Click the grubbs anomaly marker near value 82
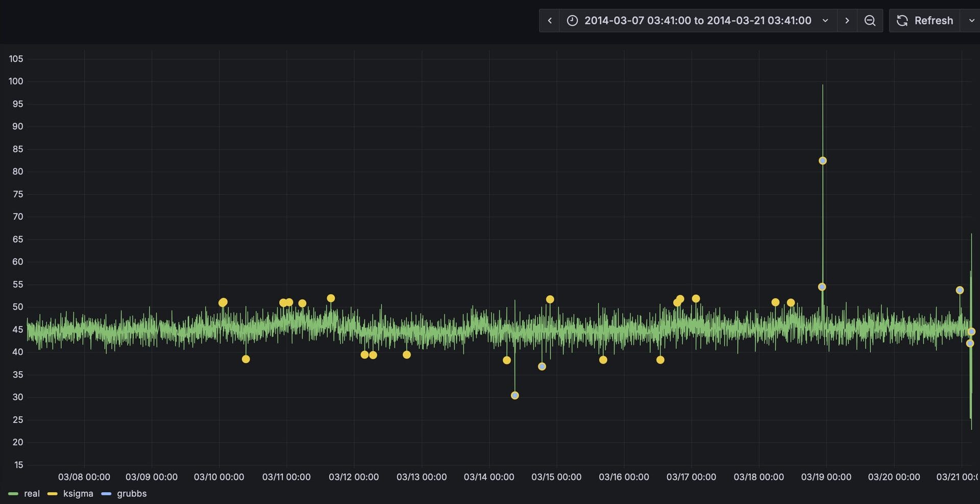 [822, 161]
